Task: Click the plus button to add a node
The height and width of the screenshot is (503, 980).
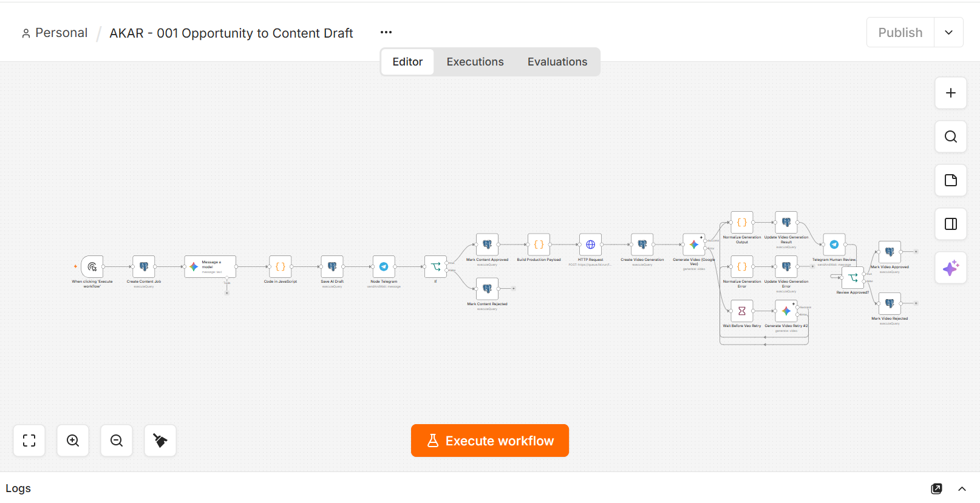Action: [x=951, y=93]
